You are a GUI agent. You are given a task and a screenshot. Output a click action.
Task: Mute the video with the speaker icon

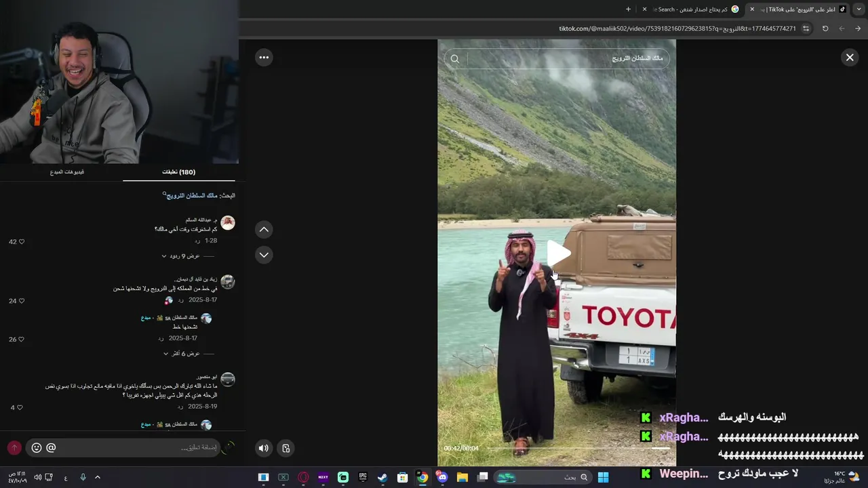[264, 448]
